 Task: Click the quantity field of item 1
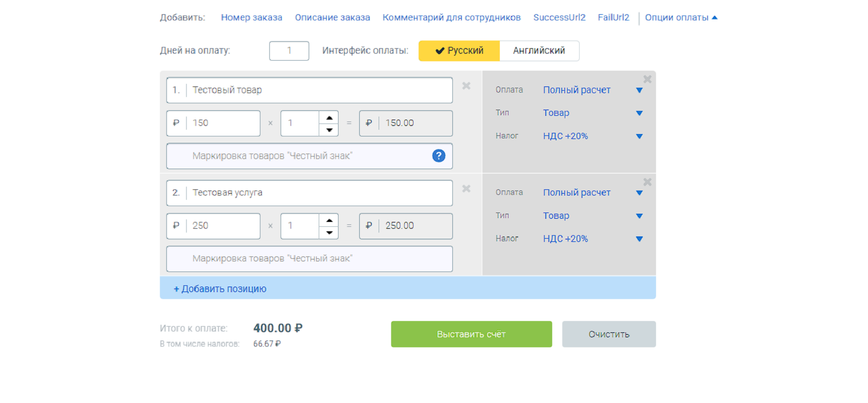pos(300,123)
